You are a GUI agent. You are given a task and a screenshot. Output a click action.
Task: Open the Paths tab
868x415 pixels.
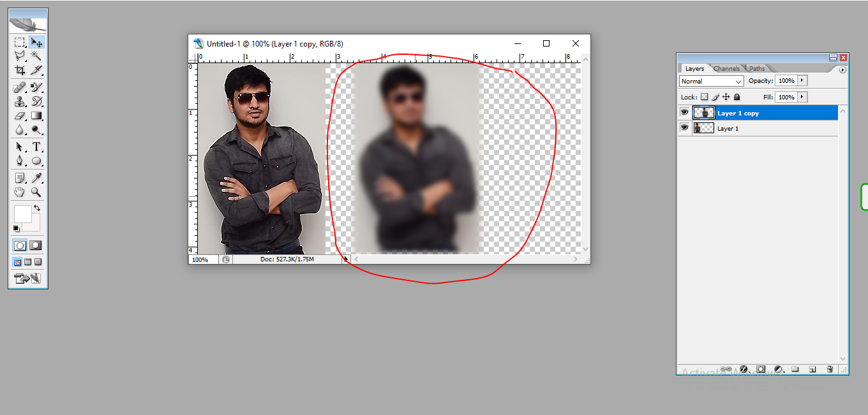point(757,68)
